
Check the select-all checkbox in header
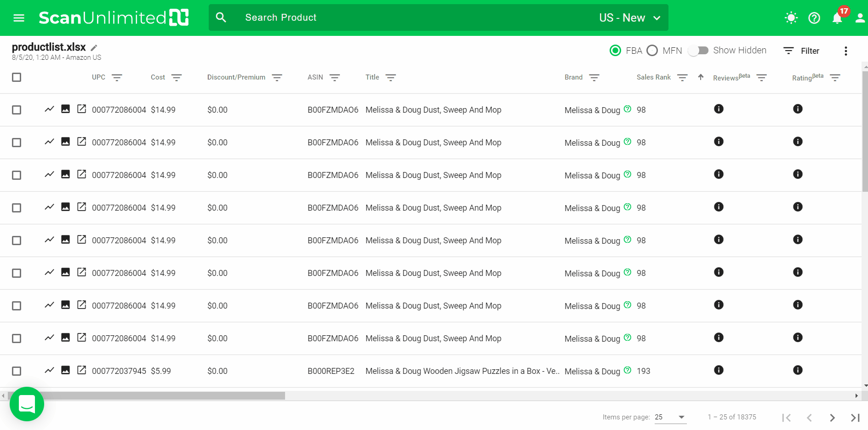[17, 77]
